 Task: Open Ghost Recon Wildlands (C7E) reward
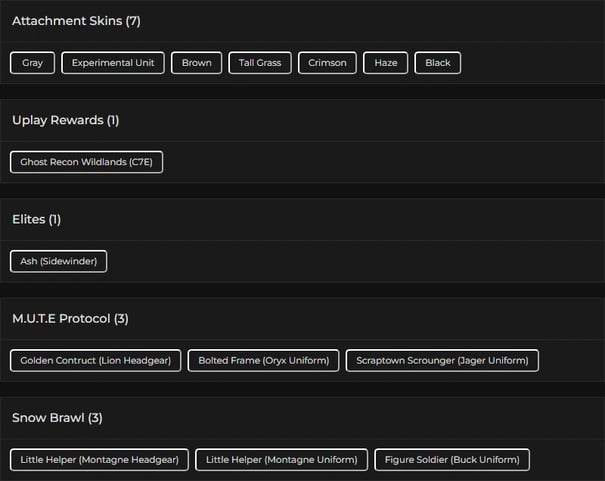click(86, 162)
